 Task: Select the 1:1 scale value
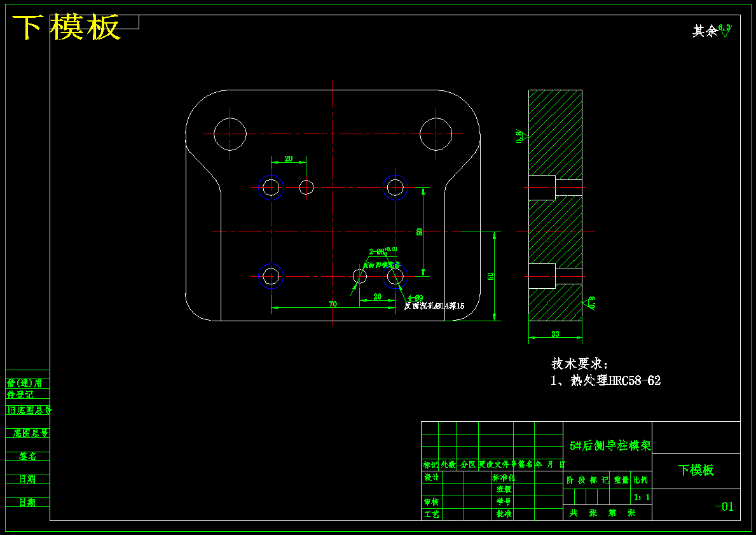(642, 497)
